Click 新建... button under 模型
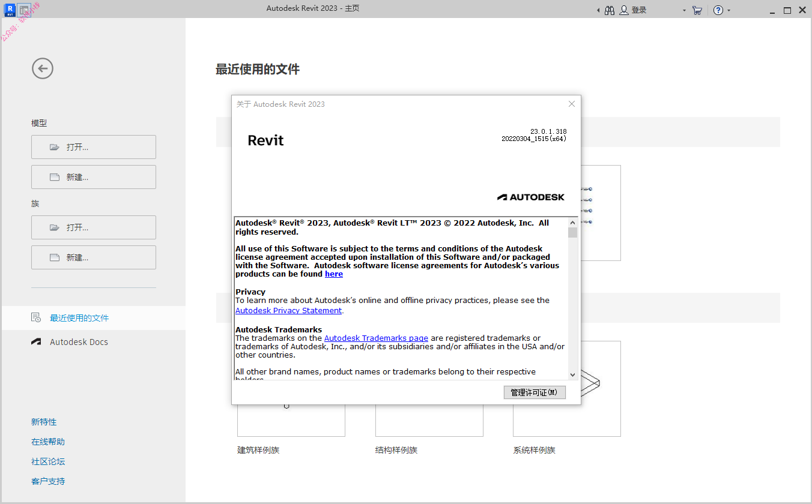This screenshot has height=504, width=812. tap(94, 177)
